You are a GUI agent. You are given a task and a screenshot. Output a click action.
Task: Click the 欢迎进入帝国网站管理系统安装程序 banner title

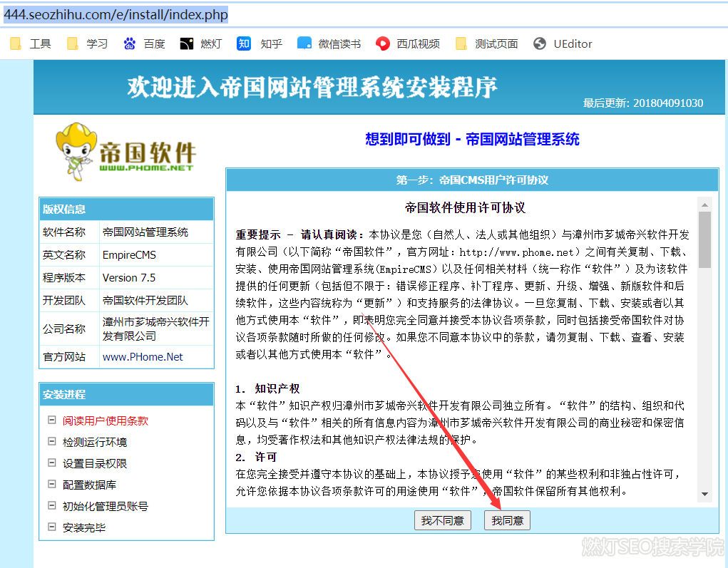(312, 87)
